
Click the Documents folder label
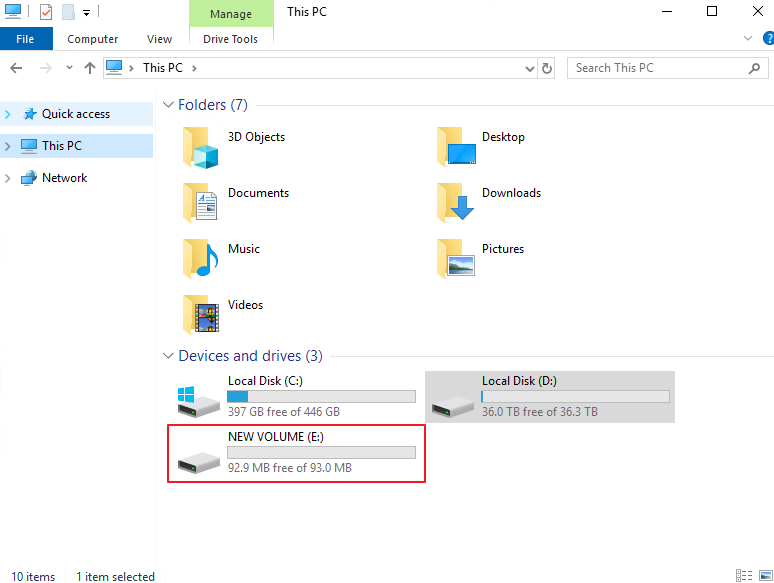point(258,193)
